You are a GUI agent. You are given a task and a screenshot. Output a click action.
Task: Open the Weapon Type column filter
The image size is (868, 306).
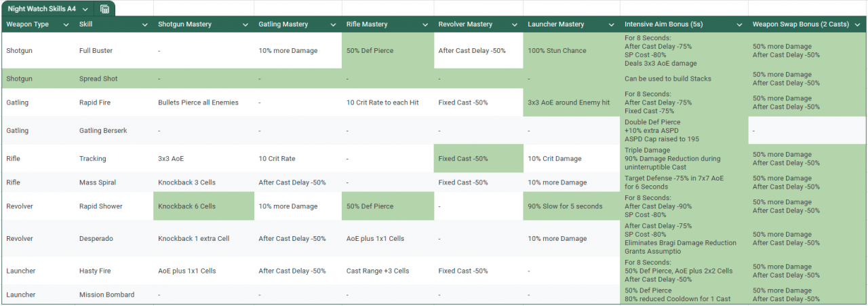tap(66, 24)
